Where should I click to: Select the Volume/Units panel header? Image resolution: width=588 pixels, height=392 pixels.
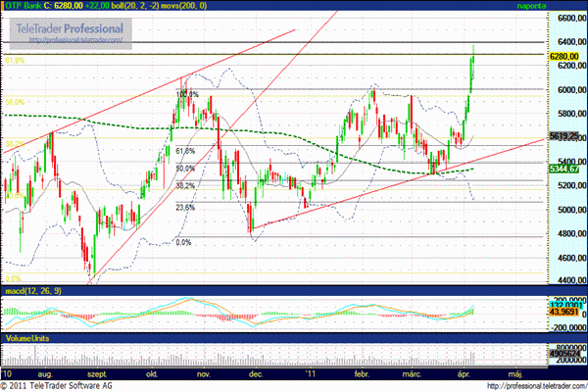(x=25, y=337)
